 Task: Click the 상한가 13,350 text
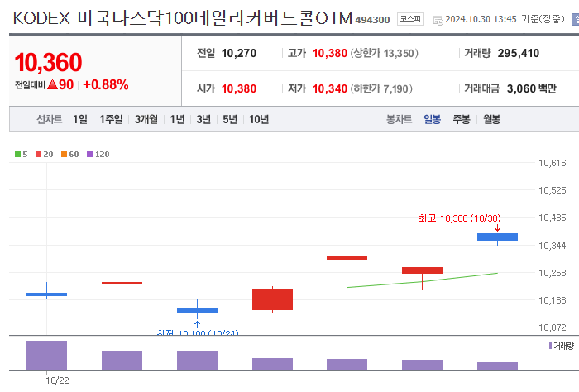point(384,53)
